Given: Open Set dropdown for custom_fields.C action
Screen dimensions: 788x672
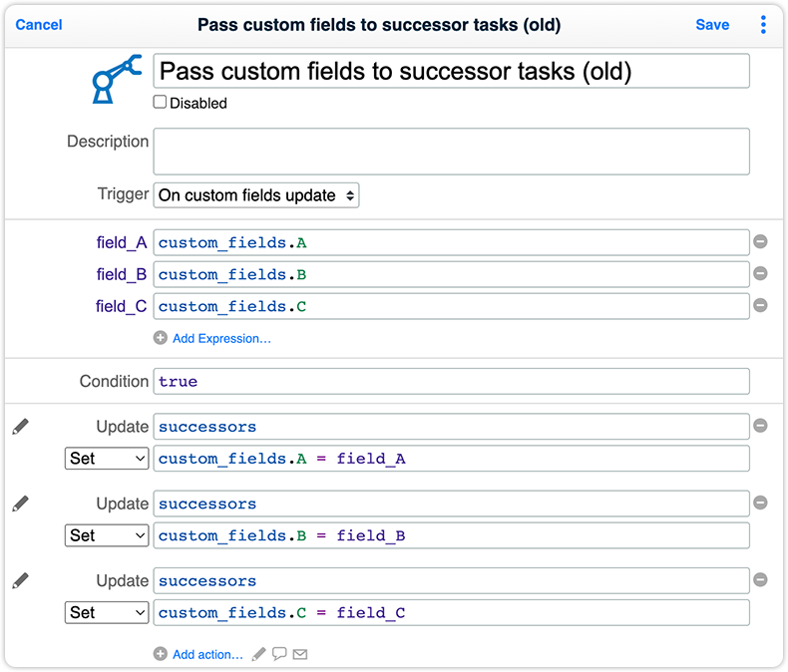Looking at the screenshot, I should 107,612.
